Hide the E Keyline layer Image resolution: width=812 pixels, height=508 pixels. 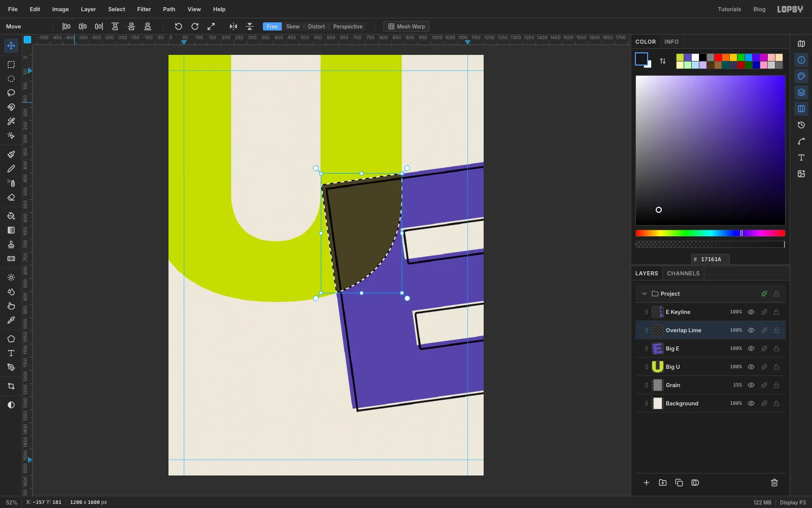tap(751, 312)
